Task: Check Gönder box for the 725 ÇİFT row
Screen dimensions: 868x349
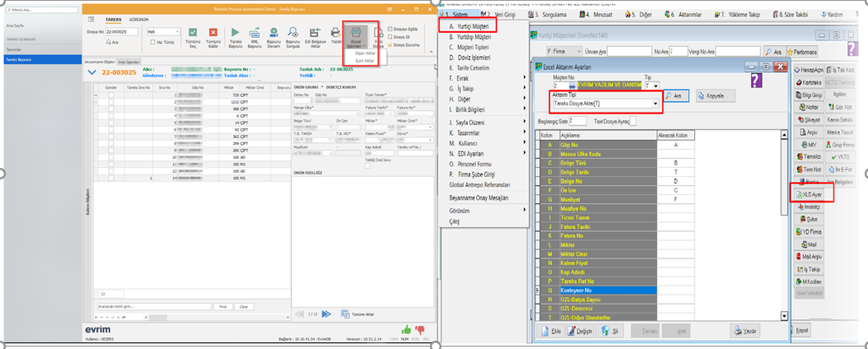Action: [x=111, y=95]
